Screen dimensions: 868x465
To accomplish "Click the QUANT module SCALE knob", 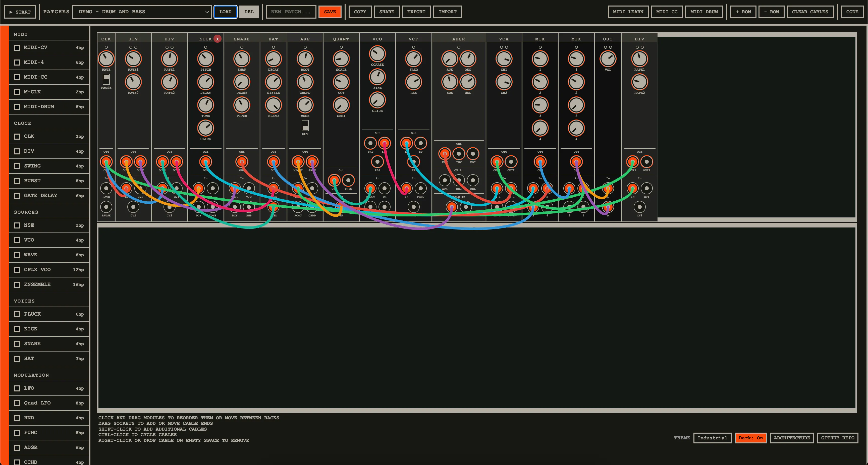I will tap(341, 59).
